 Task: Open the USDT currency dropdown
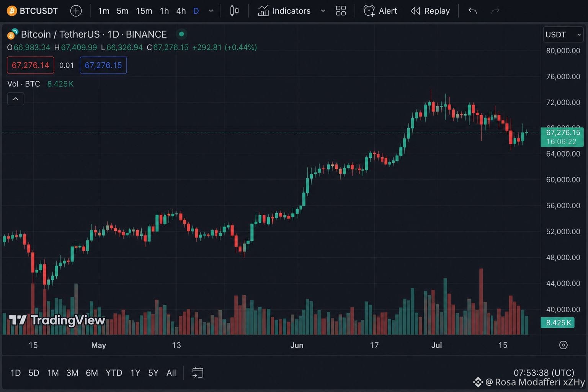click(x=563, y=34)
